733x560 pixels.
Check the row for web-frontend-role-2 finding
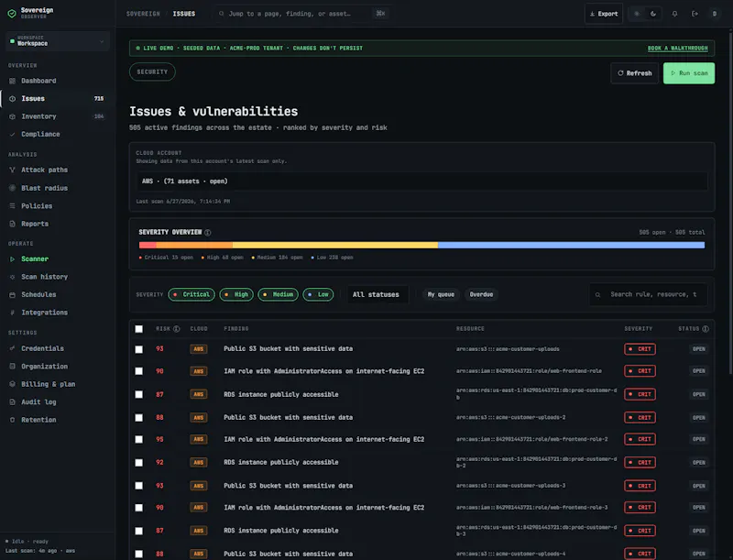[x=139, y=439]
